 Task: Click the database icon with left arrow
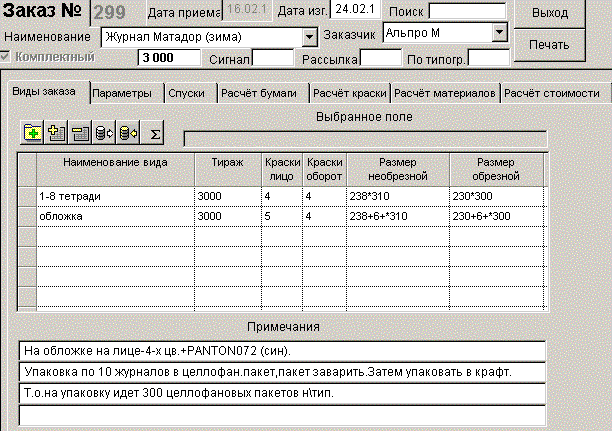pos(128,131)
